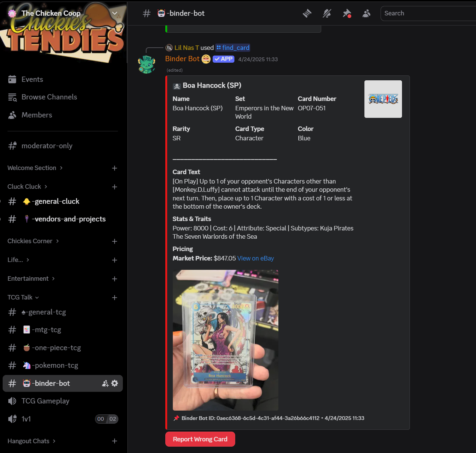Click the channel hash icon in header
This screenshot has width=476, height=453.
click(147, 14)
